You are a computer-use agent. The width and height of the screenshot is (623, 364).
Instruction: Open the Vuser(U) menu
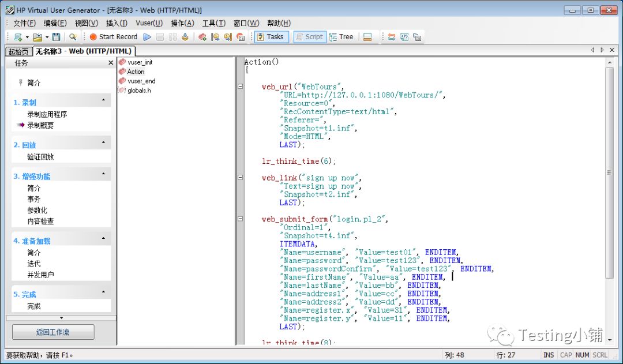coord(149,24)
